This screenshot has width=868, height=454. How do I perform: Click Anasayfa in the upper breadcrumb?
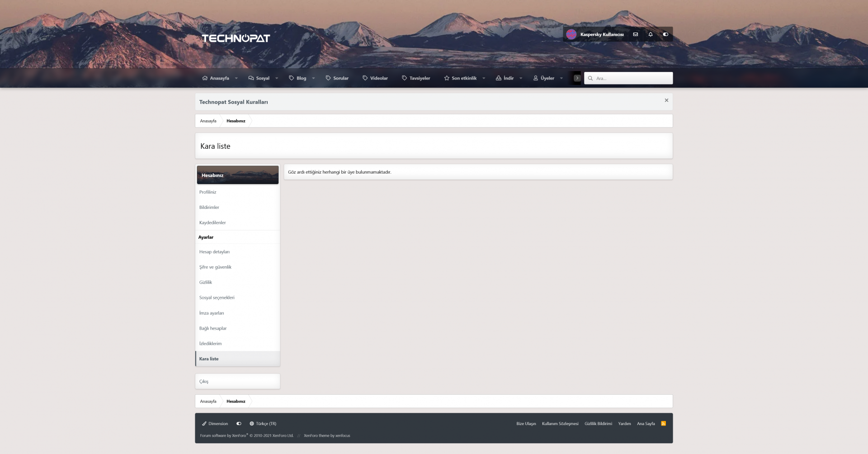pyautogui.click(x=208, y=121)
